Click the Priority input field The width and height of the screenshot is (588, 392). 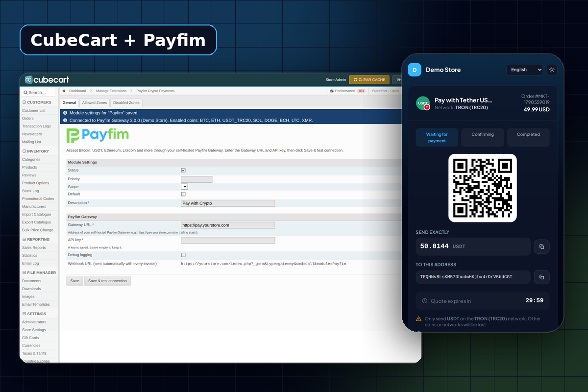pos(196,179)
